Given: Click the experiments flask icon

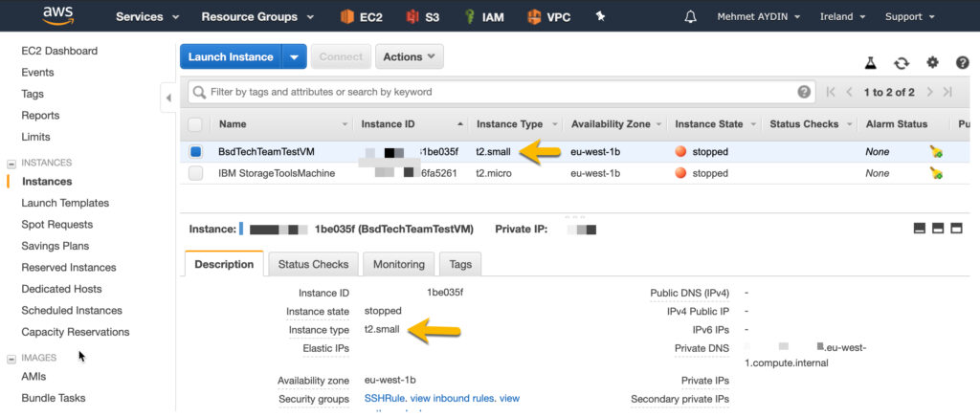Looking at the screenshot, I should (871, 62).
